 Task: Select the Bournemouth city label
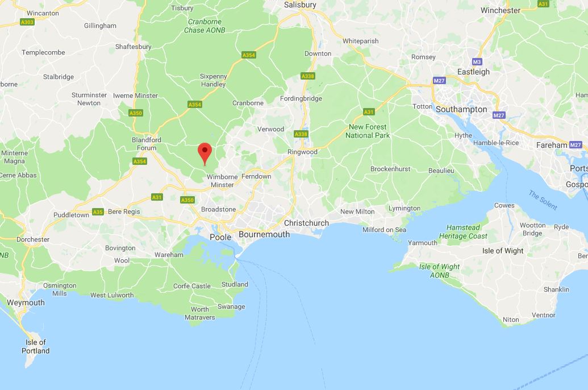pos(264,234)
